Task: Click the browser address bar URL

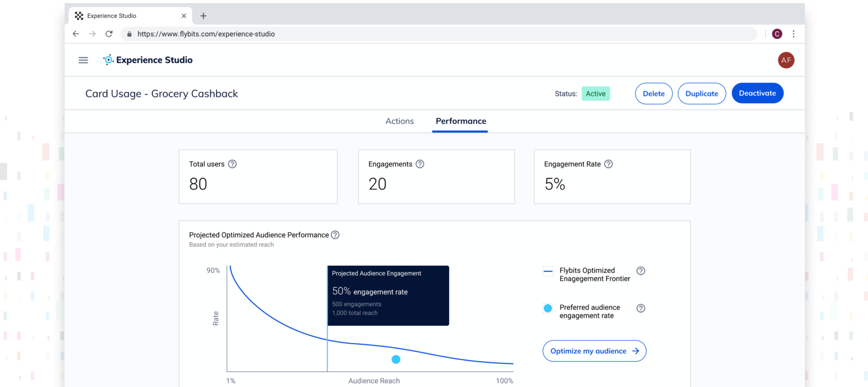Action: [206, 34]
